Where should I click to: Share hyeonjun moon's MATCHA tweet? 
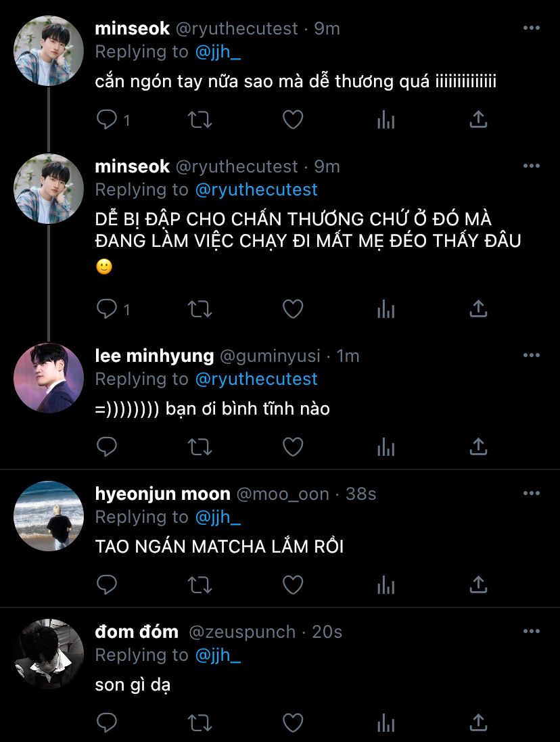[x=478, y=585]
